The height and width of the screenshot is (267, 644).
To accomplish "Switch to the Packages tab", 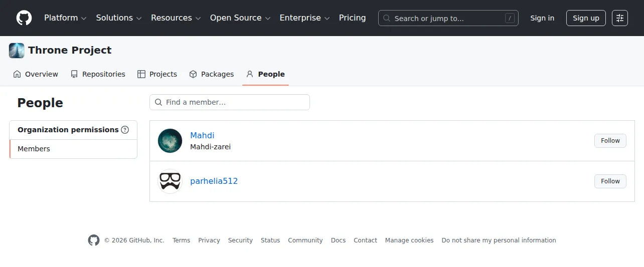I will point(212,74).
